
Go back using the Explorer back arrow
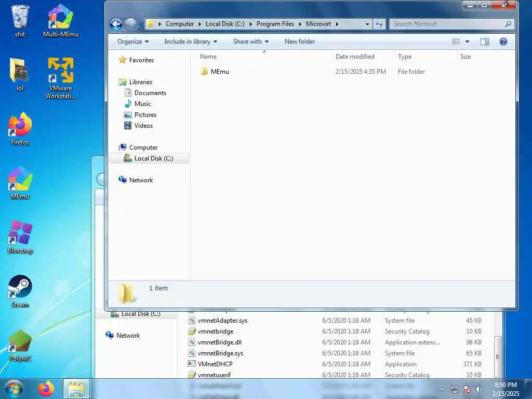116,24
